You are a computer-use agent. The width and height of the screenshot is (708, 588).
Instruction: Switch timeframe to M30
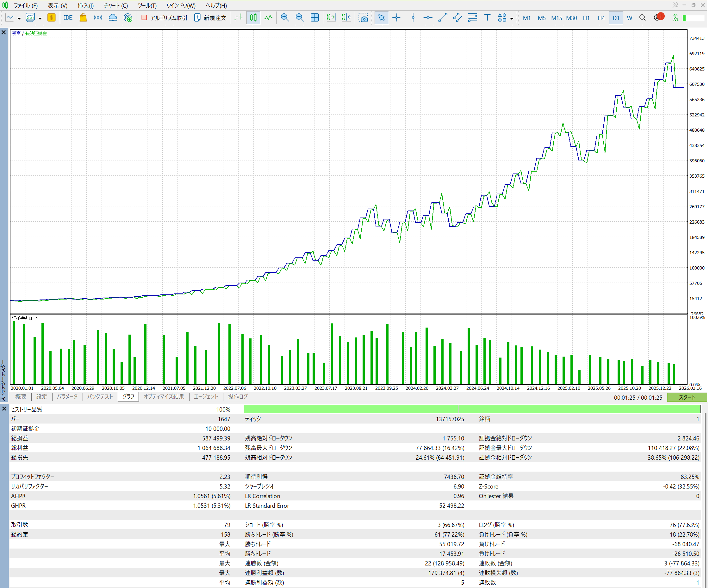tap(571, 18)
